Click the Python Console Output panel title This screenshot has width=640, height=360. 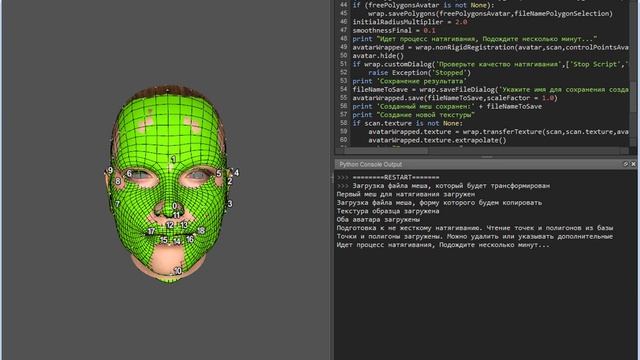371,164
